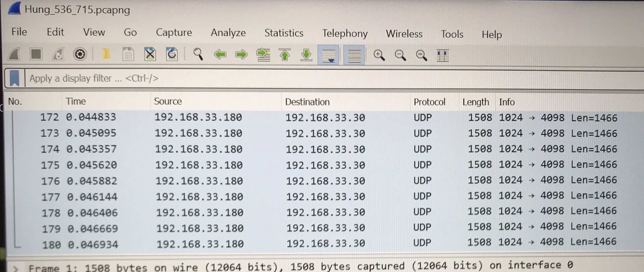The width and height of the screenshot is (644, 272).
Task: Click the Go to specified packet icon
Action: pos(263,55)
